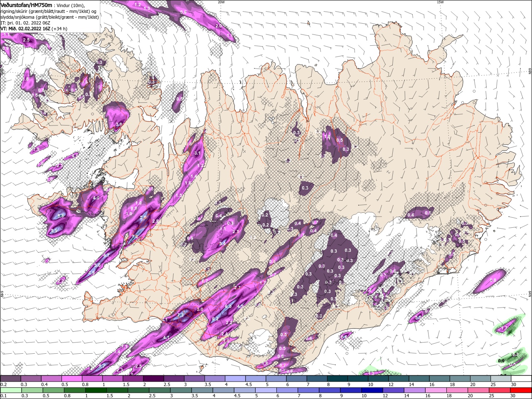Click the 7.3 precipitation value on map
Image resolution: width=532 pixels, height=399 pixels.
coord(180,315)
